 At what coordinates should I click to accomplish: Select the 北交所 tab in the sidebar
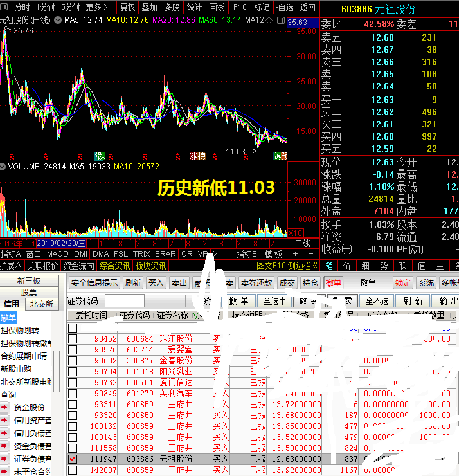coord(42,304)
